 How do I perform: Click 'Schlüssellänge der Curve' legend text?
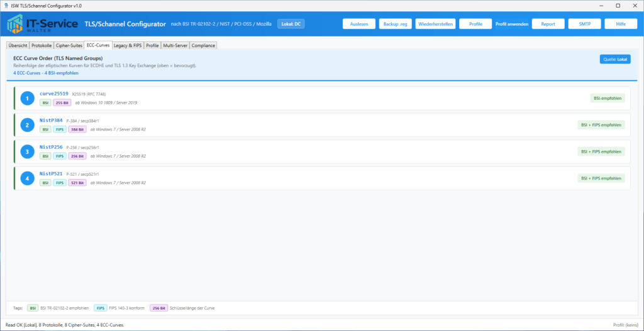click(192, 308)
